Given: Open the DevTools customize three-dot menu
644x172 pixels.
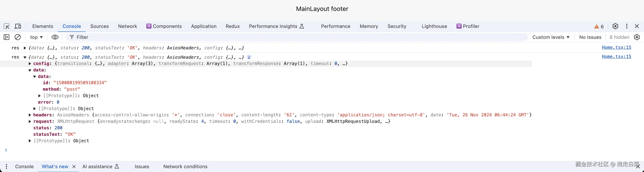Looking at the screenshot, I should (x=627, y=26).
